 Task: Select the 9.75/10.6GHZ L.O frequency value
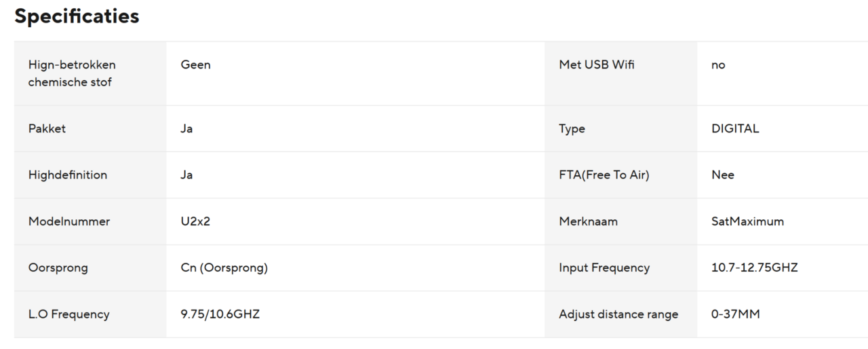point(220,314)
